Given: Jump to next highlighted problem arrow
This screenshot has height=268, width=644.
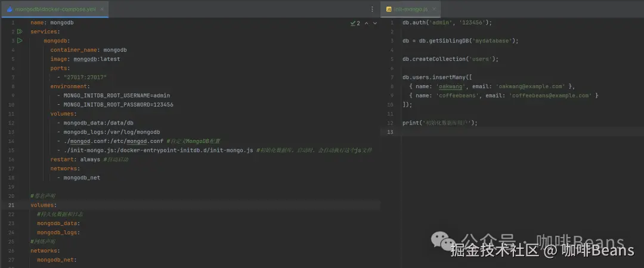Looking at the screenshot, I should tap(374, 23).
